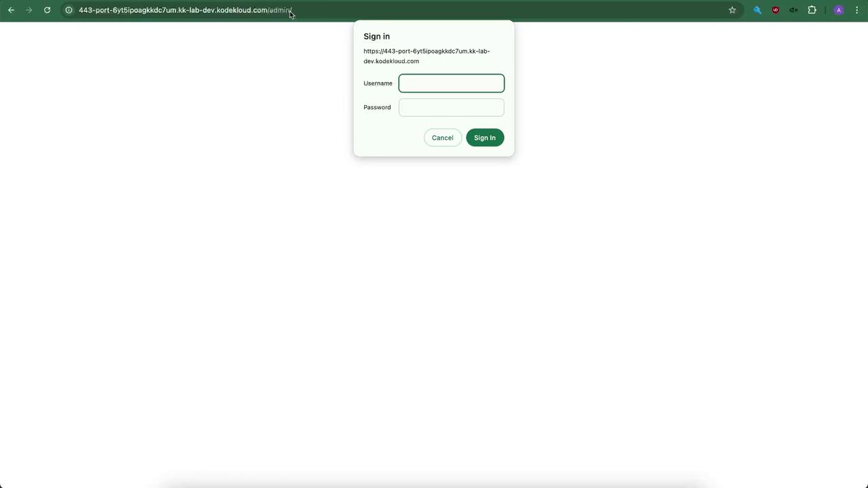Open the blue key extension icon
The image size is (868, 488).
pos(757,10)
